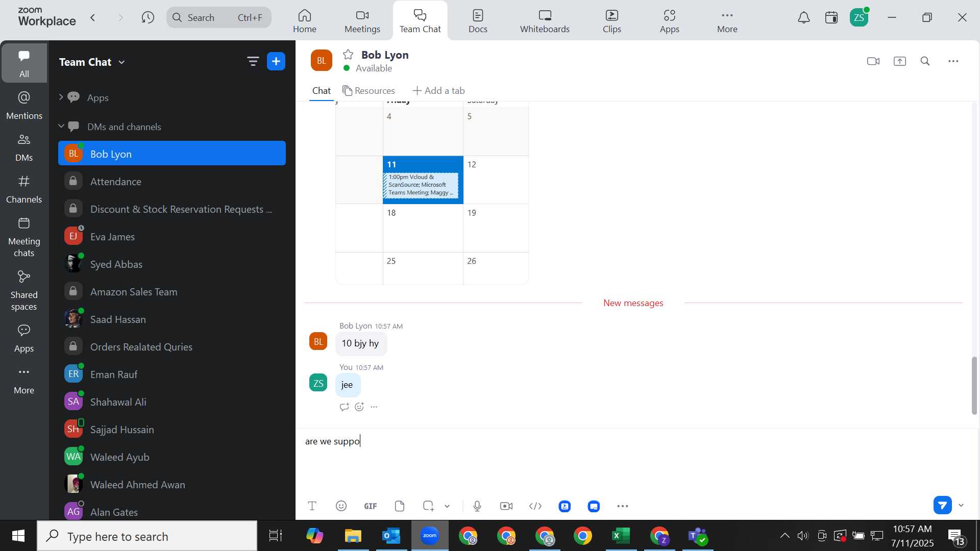Image resolution: width=980 pixels, height=551 pixels.
Task: Open the calendar icon in header
Action: 831,18
